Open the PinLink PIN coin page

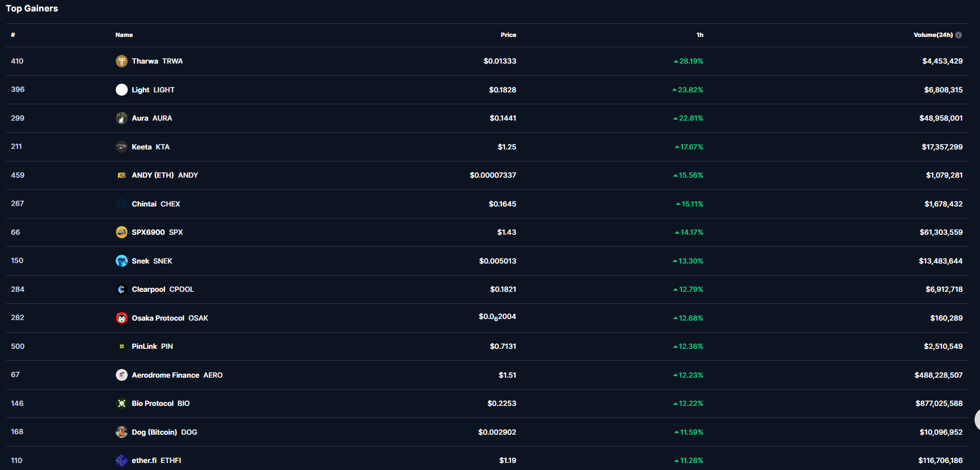152,346
